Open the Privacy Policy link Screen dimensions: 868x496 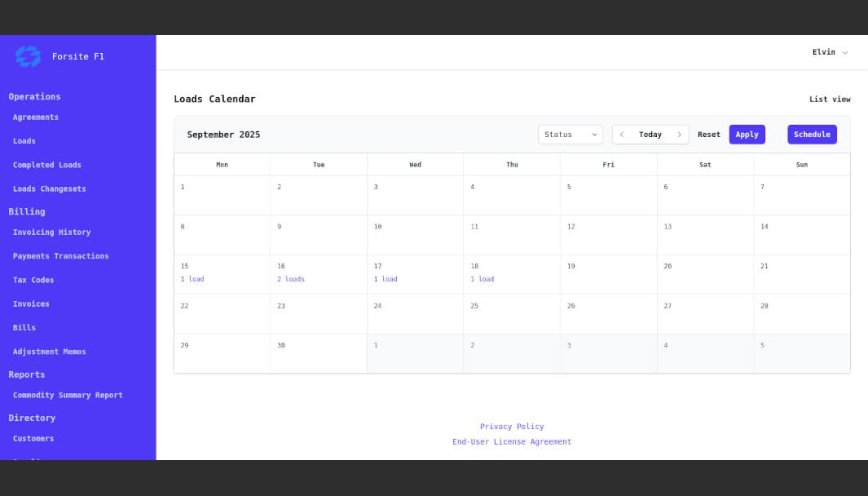point(511,427)
